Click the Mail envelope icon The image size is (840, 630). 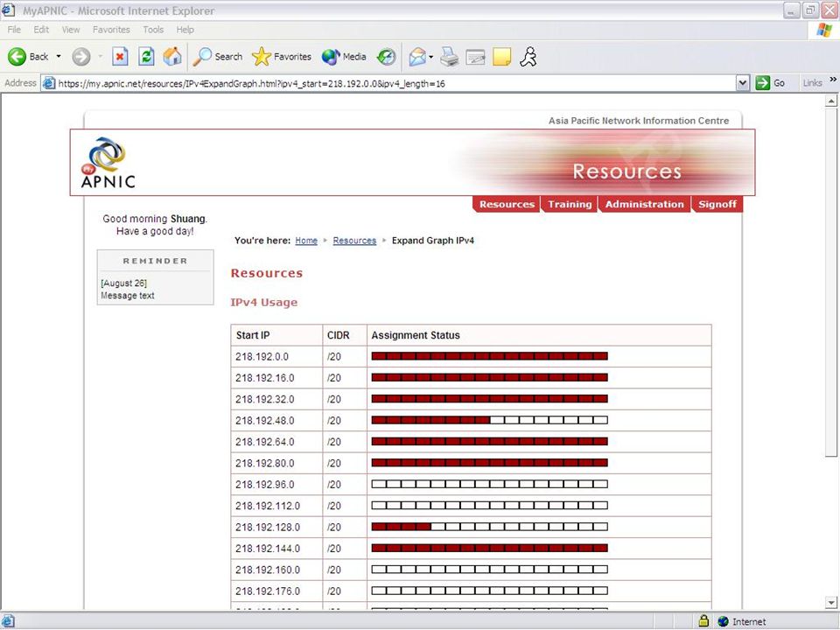coord(417,56)
